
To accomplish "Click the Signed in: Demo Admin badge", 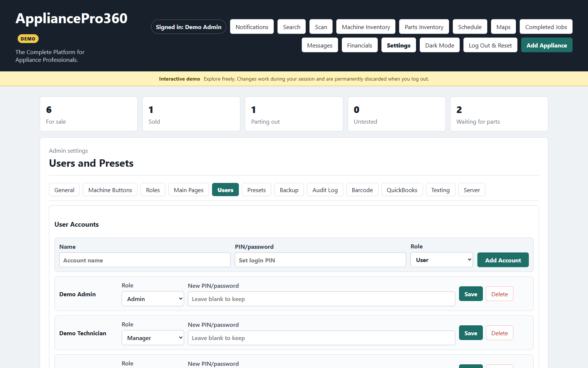I will 189,27.
